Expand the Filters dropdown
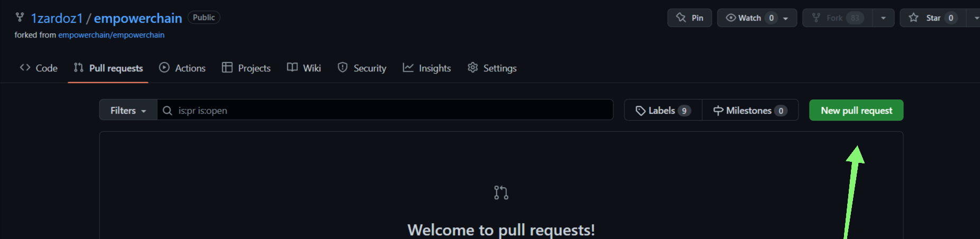980x239 pixels. click(x=128, y=110)
